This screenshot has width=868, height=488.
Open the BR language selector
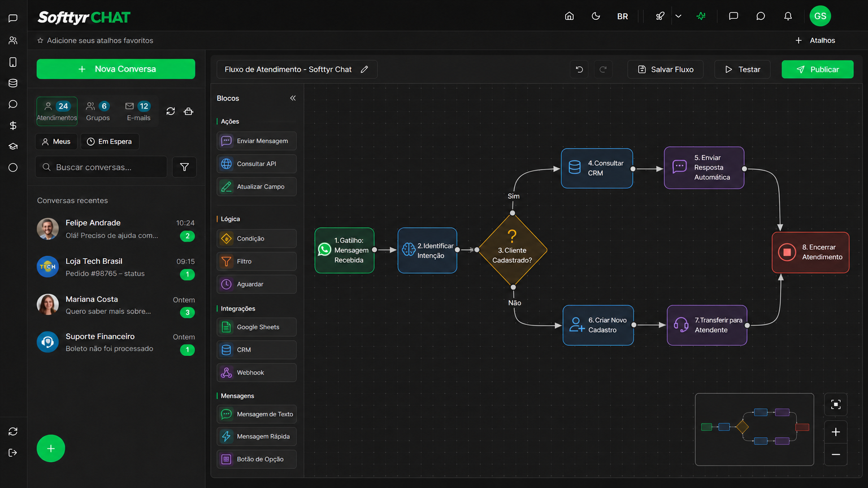pos(623,16)
